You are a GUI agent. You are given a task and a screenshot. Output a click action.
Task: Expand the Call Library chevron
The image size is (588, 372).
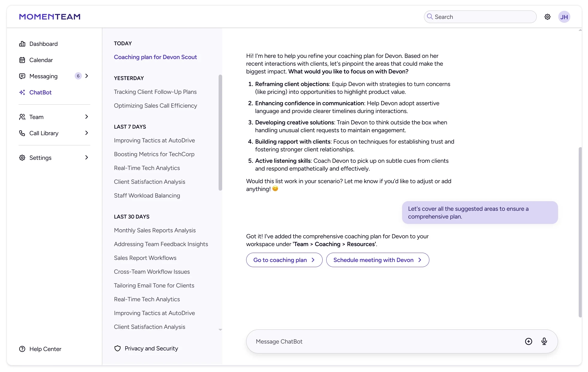click(87, 133)
